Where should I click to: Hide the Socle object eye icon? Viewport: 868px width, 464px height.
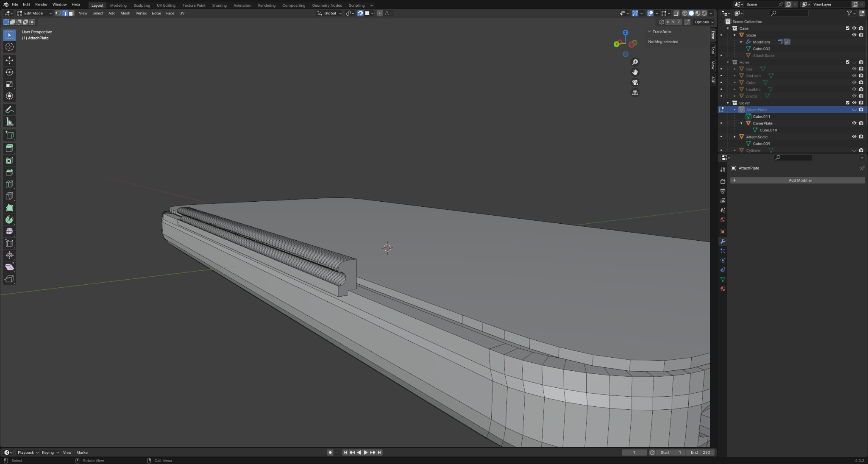pyautogui.click(x=854, y=35)
